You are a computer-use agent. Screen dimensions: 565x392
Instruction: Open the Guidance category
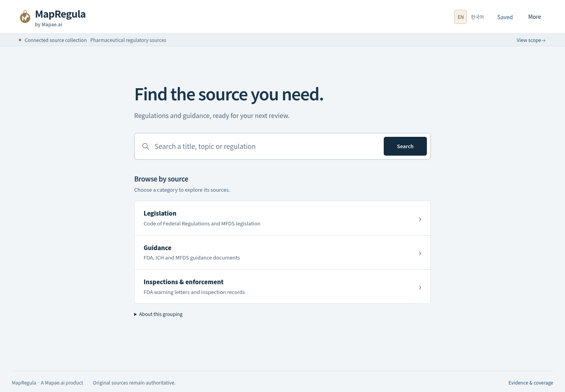point(282,252)
